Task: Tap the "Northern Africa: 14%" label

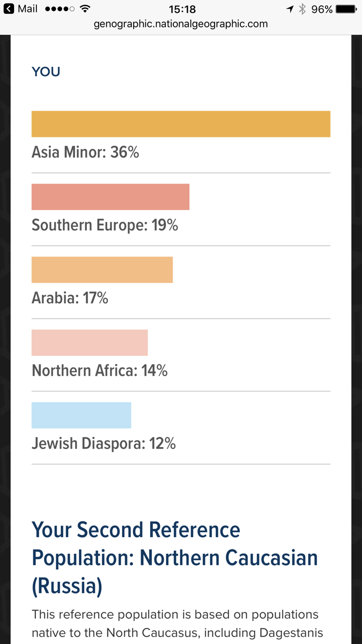Action: point(100,370)
